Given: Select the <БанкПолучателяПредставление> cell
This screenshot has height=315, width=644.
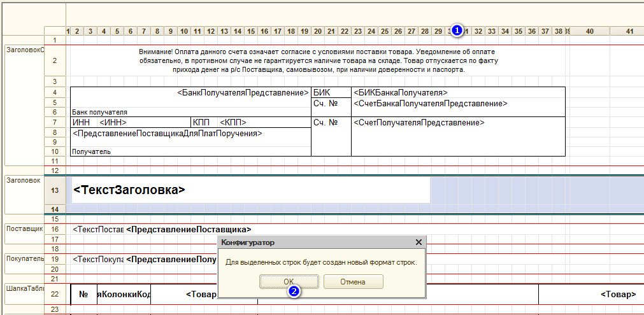Looking at the screenshot, I should pyautogui.click(x=243, y=93).
